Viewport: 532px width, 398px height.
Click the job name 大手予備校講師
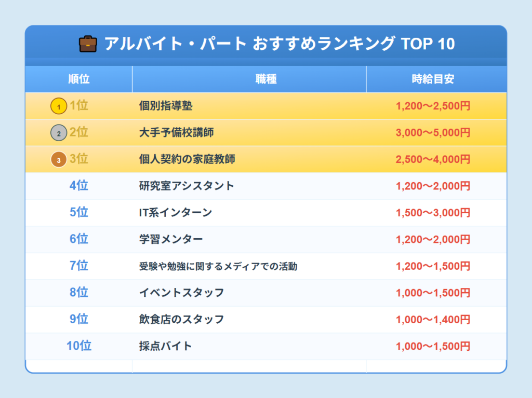pyautogui.click(x=177, y=132)
